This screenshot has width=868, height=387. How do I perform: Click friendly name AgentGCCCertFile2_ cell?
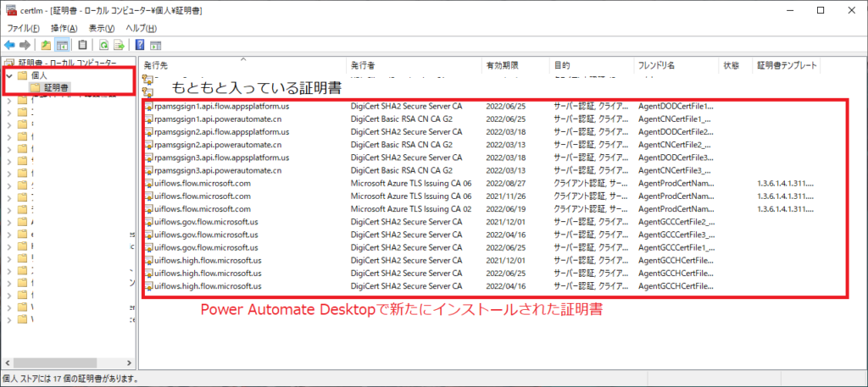(676, 222)
